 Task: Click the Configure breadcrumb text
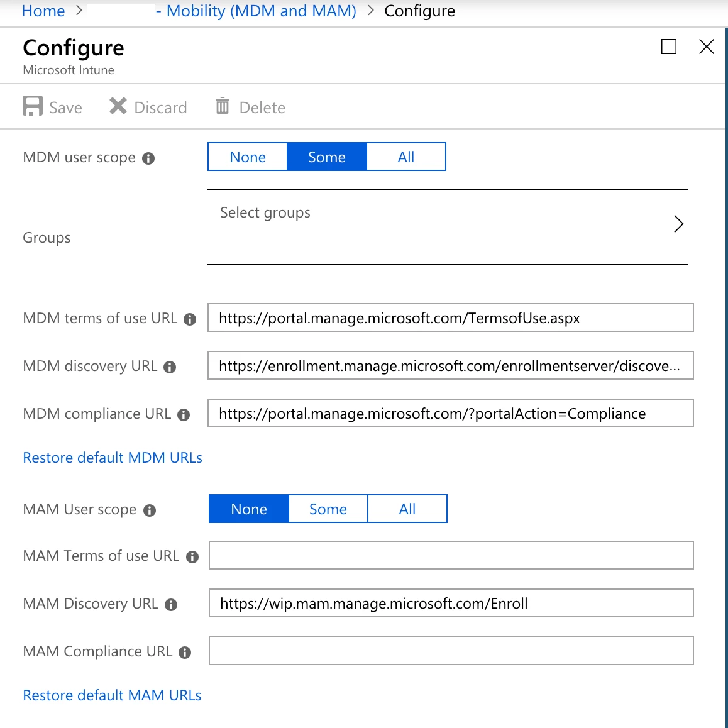pos(420,11)
